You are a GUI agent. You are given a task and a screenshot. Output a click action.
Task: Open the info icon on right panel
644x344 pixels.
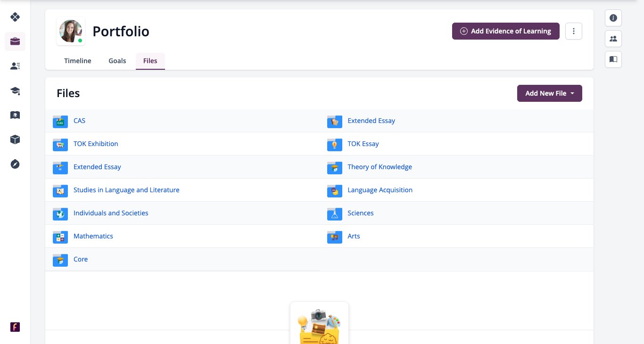click(x=613, y=18)
